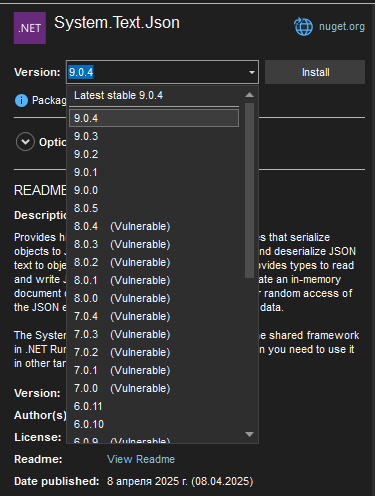Screen dimensions: 375x496
Task: Click the scroll up arrow in version list
Action: (x=249, y=95)
